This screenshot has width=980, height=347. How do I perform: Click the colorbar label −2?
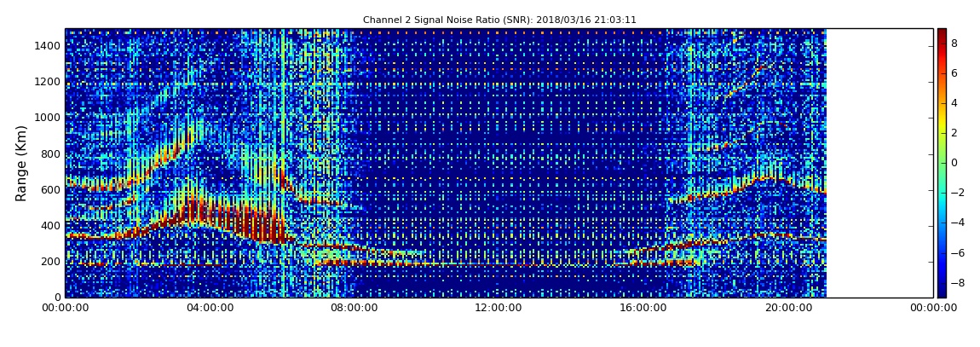click(x=958, y=193)
